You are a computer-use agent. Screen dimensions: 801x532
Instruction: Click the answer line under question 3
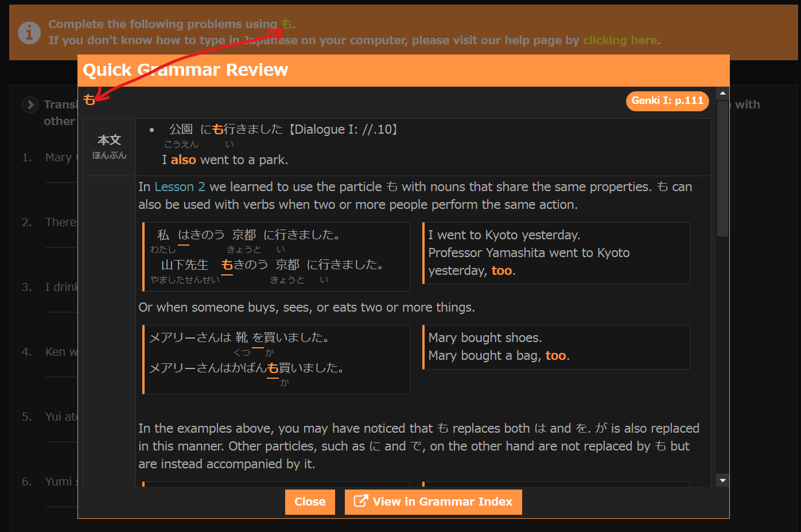coord(61,312)
